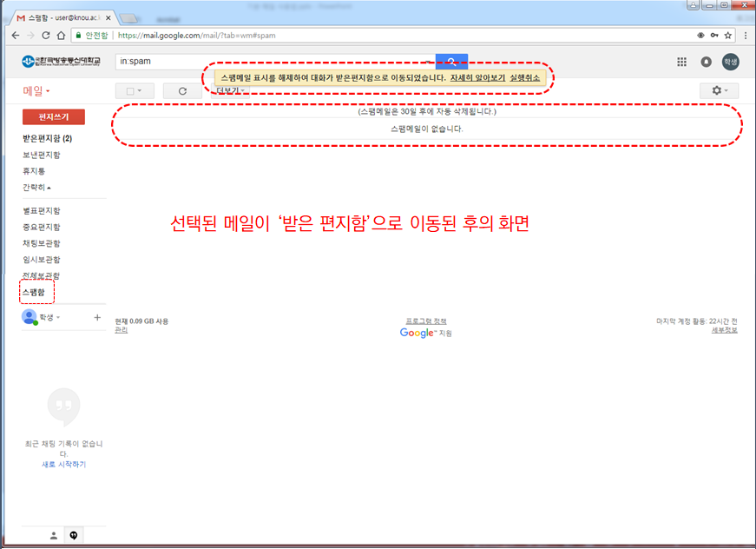The width and height of the screenshot is (756, 549).
Task: Click the 실행취소 undo link
Action: (x=525, y=77)
